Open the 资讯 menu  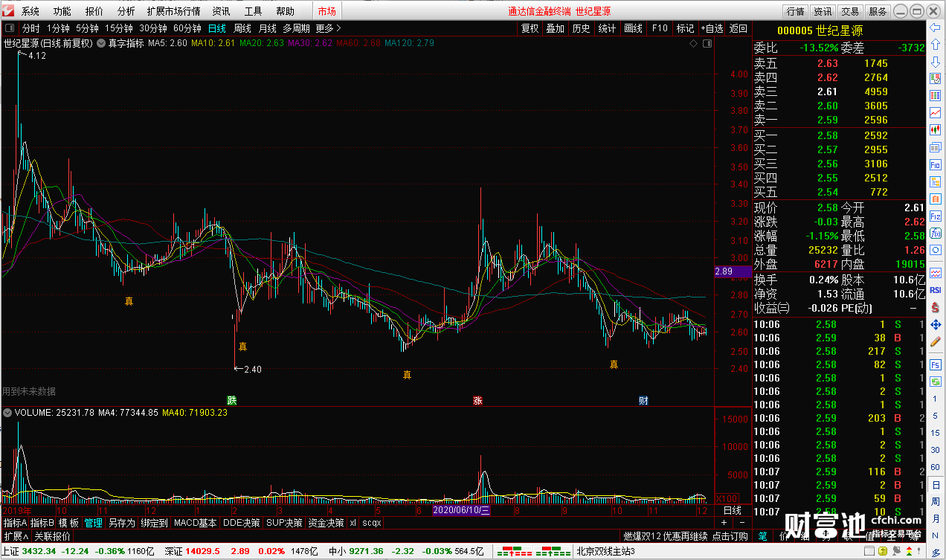[221, 11]
